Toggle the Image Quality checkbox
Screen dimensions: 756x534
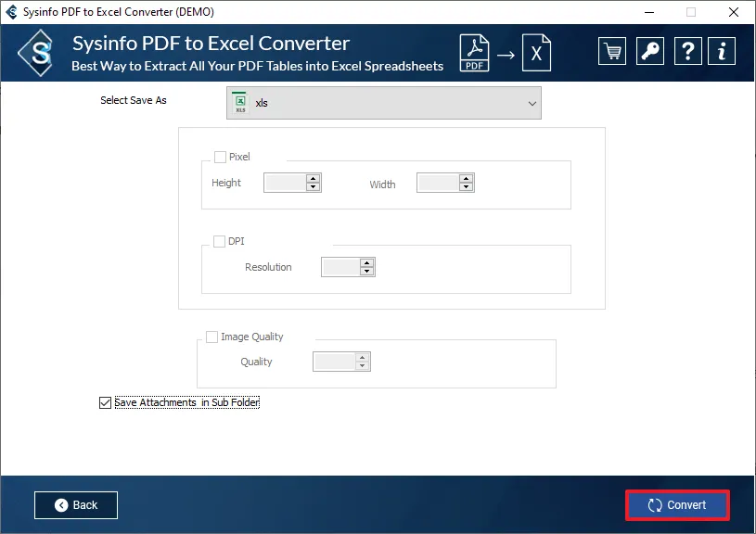(x=212, y=337)
